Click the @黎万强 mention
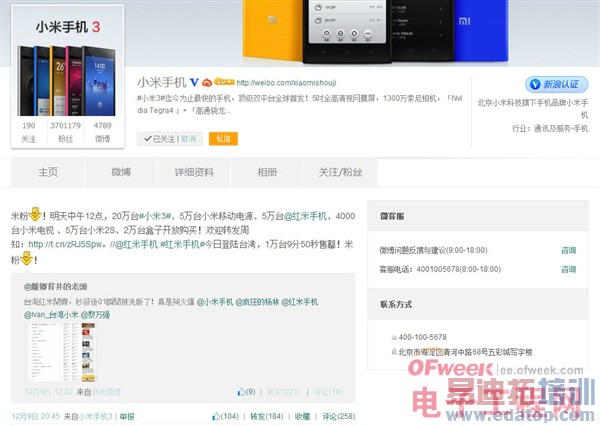The image size is (600, 426). tap(95, 315)
